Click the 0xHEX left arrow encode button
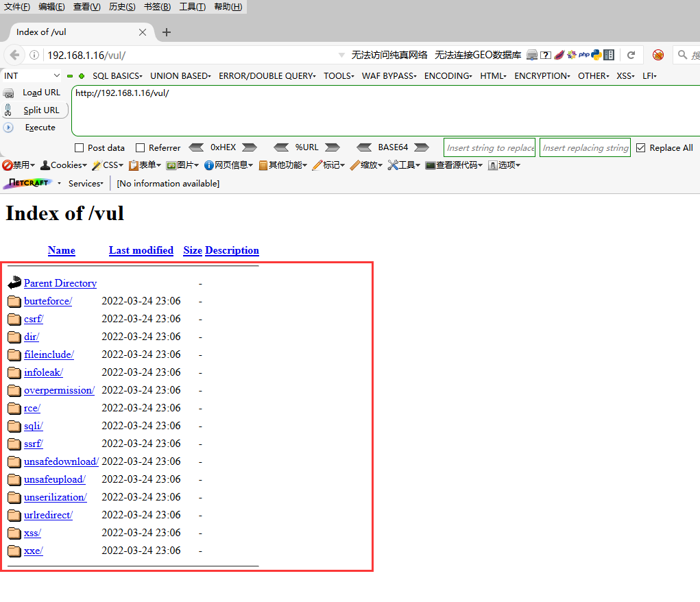Screen dimensions: 700x602 click(x=197, y=147)
